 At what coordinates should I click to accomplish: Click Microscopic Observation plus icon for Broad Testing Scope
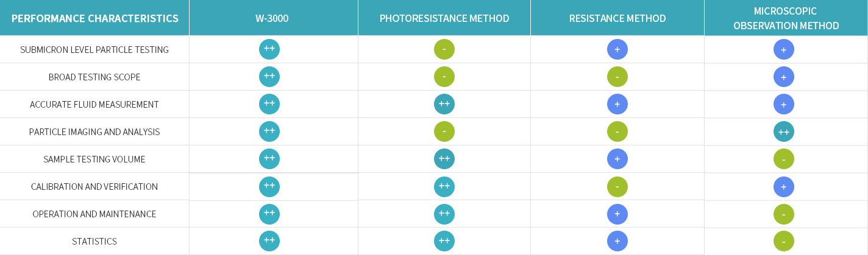click(x=784, y=77)
